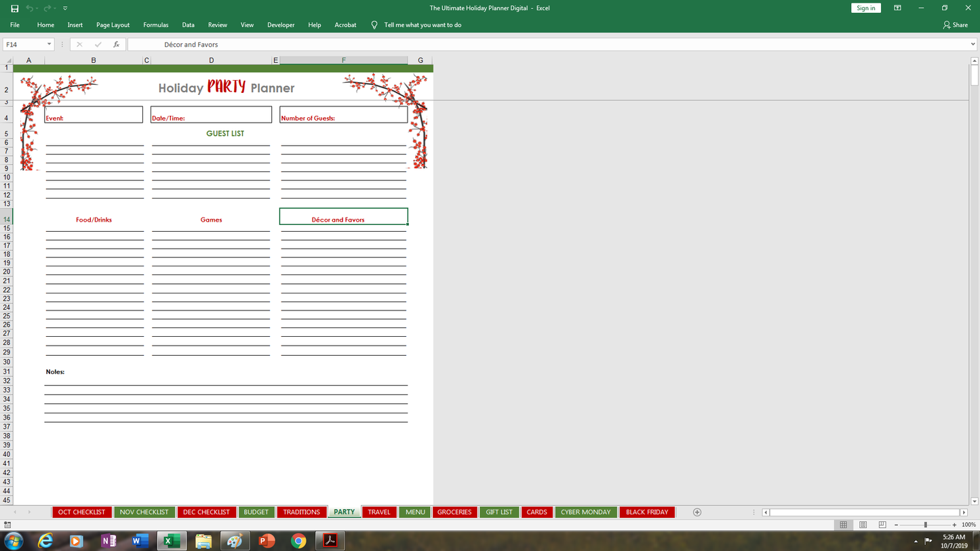The image size is (980, 551).
Task: Launch PowerPoint from the taskbar
Action: pos(267,541)
